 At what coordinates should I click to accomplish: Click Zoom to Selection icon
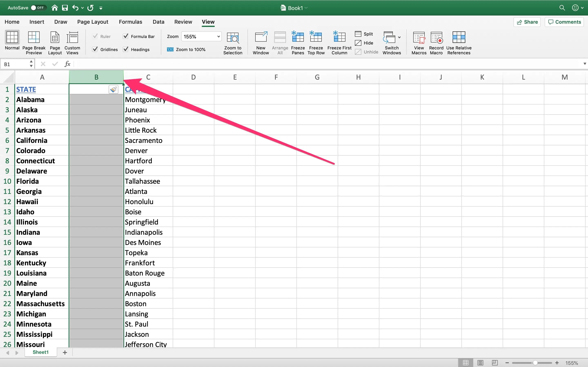click(233, 38)
